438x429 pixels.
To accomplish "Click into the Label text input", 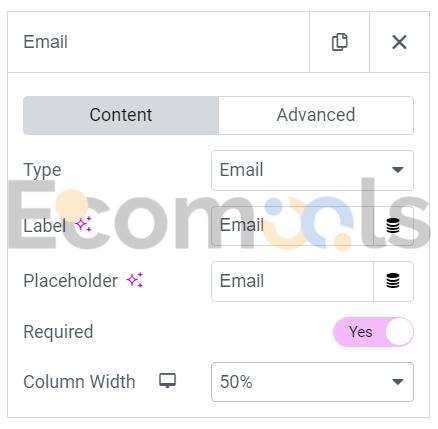I will pos(292,226).
